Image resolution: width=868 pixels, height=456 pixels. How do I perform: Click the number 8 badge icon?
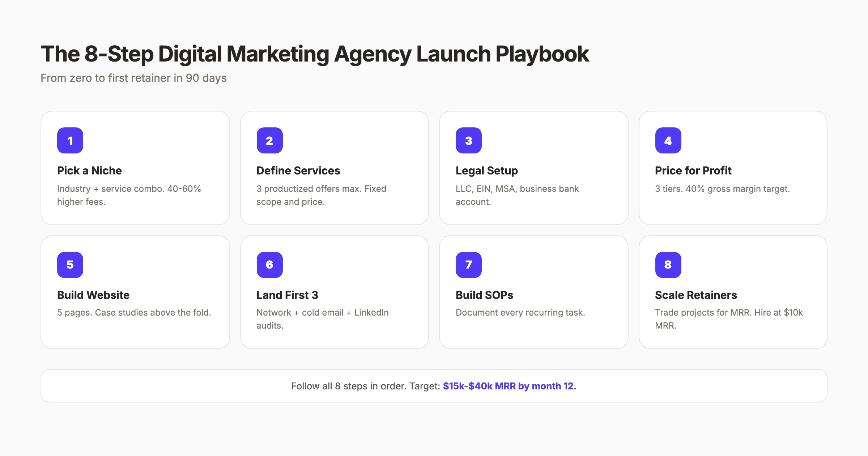[x=668, y=265]
